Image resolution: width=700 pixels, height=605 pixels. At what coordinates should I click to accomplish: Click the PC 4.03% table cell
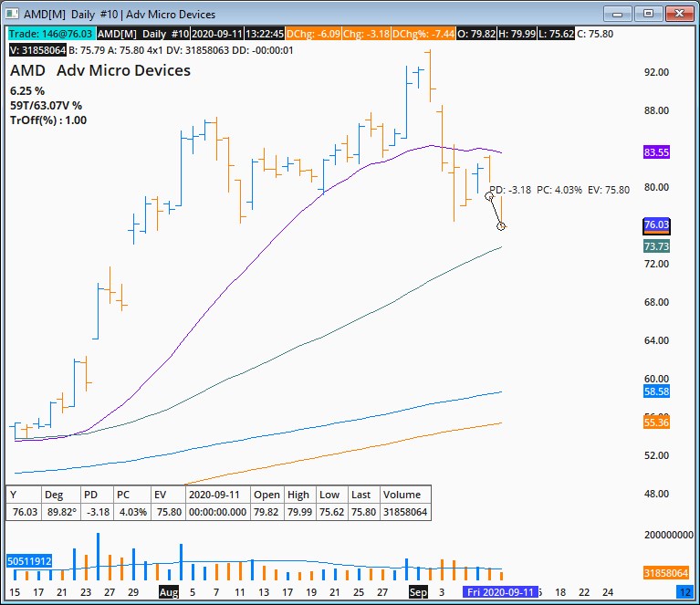pos(132,512)
